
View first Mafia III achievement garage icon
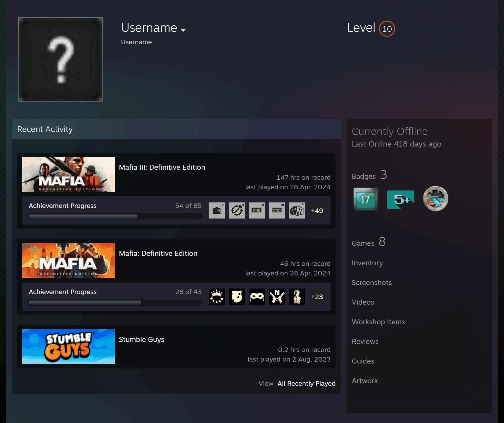pos(217,210)
